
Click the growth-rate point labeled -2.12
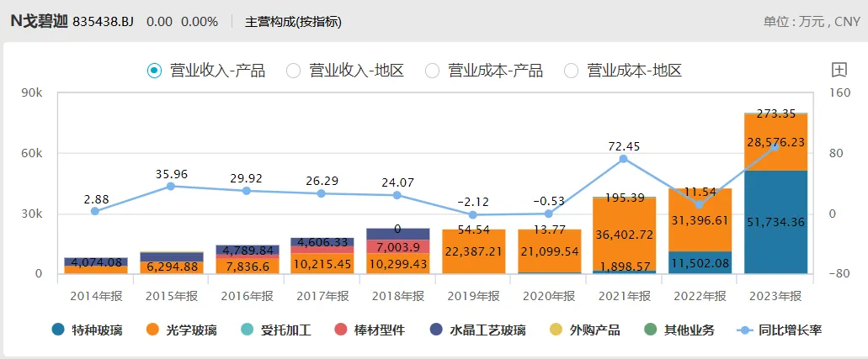(x=473, y=215)
